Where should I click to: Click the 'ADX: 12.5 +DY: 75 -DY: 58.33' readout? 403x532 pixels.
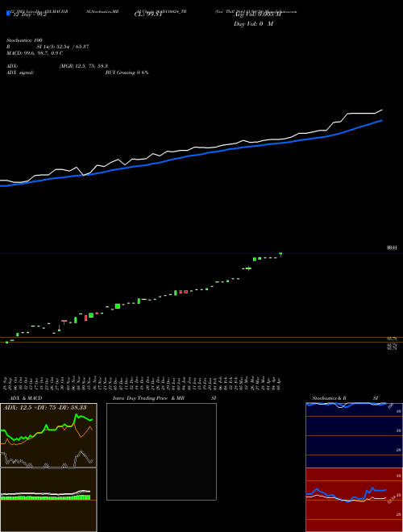(x=44, y=408)
